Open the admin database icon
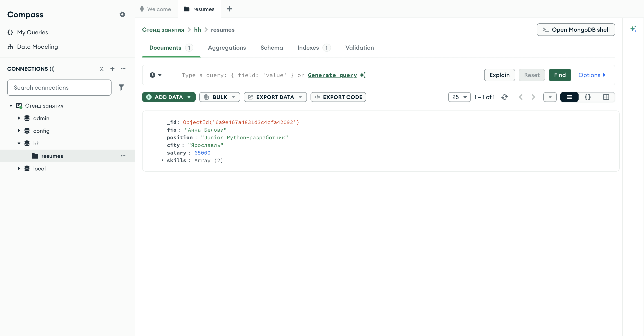 (x=27, y=118)
